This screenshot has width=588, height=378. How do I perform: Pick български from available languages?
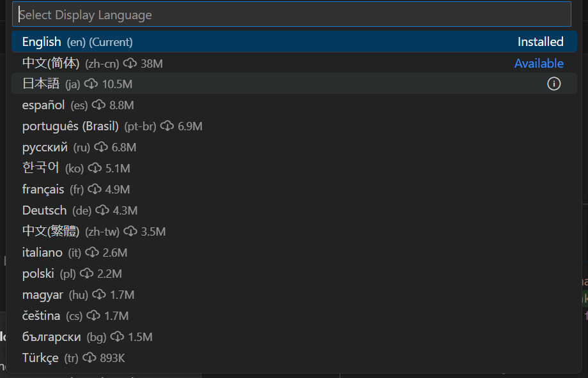tap(52, 336)
